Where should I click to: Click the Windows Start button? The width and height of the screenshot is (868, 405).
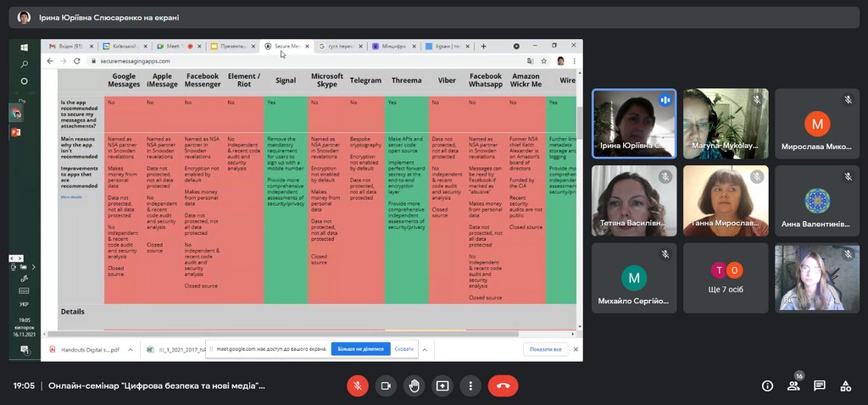[x=24, y=47]
